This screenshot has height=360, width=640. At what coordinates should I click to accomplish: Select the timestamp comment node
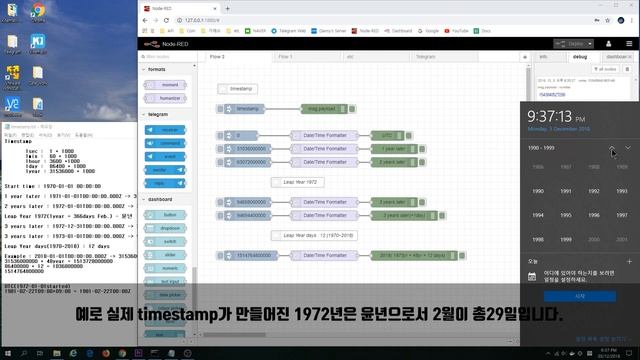point(238,89)
